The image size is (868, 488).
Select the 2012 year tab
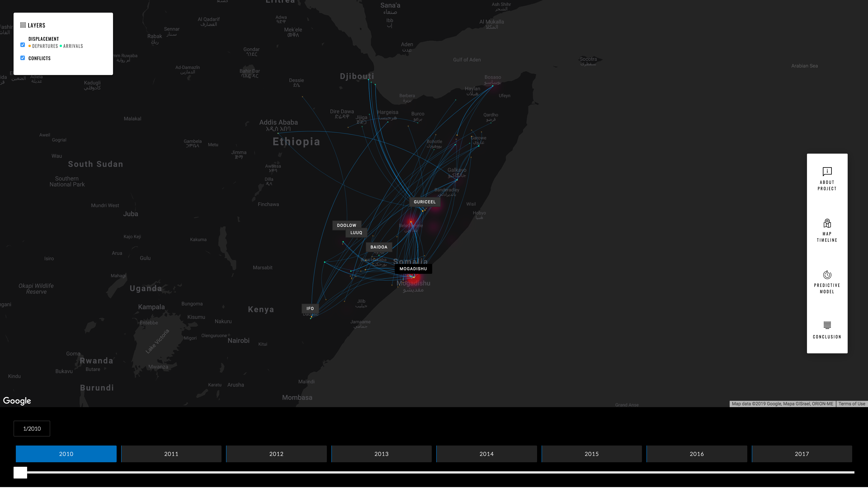(x=276, y=454)
